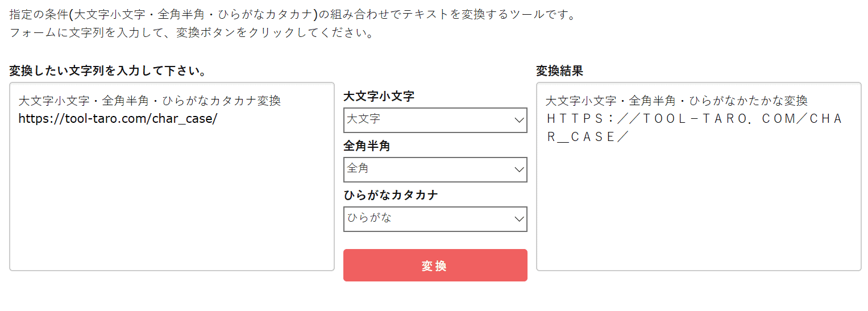Screen dimensions: 868x311
Task: Click the fullwidth ＨＴＴＰＳ line in result
Action: [x=693, y=119]
